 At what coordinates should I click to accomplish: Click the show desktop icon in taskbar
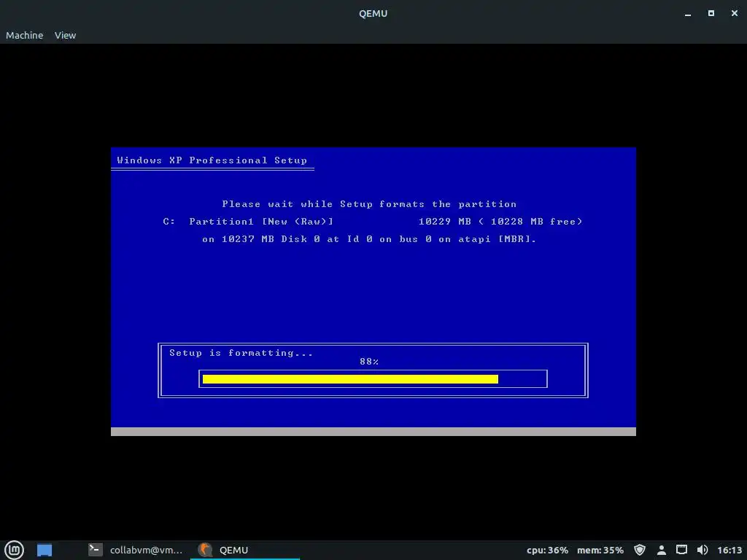point(44,550)
